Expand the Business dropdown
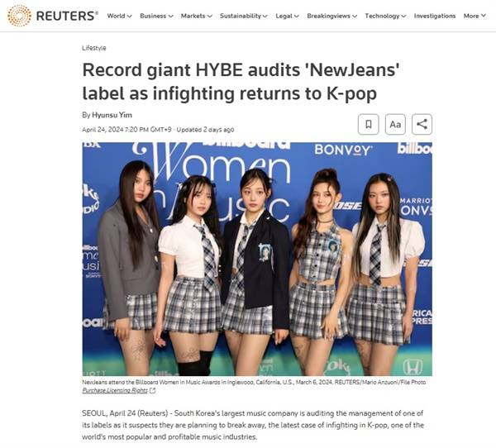 pos(156,16)
